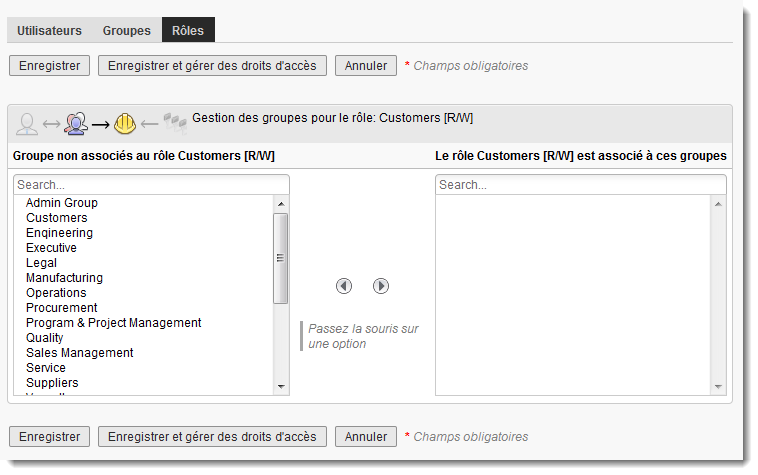Click bottom Enregistrer et gérer des droits d'accès
This screenshot has height=475, width=758.
pyautogui.click(x=212, y=437)
